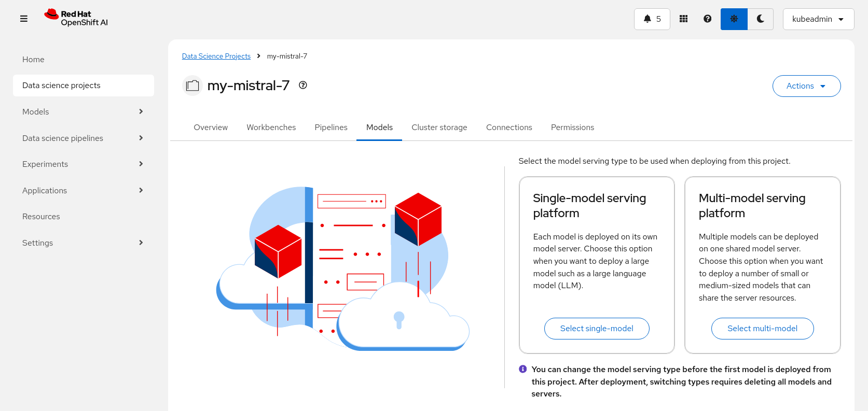Open the help question mark menu
Viewport: 868px width, 411px height.
[x=707, y=19]
